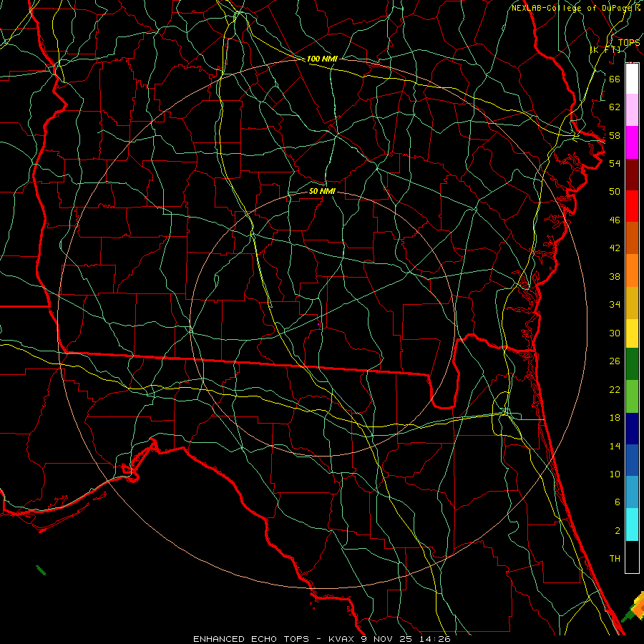Click the legend value 30

615,333
